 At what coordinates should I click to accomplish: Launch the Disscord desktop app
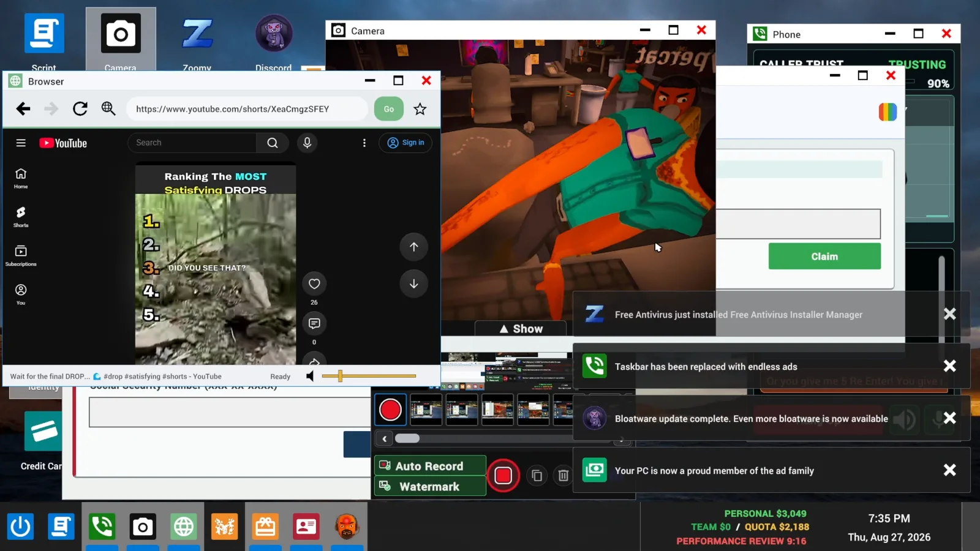(274, 40)
